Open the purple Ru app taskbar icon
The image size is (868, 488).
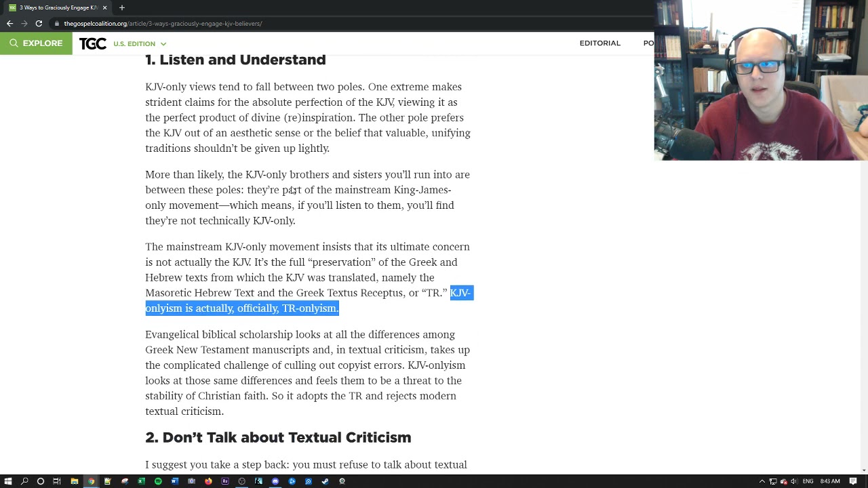click(x=225, y=481)
